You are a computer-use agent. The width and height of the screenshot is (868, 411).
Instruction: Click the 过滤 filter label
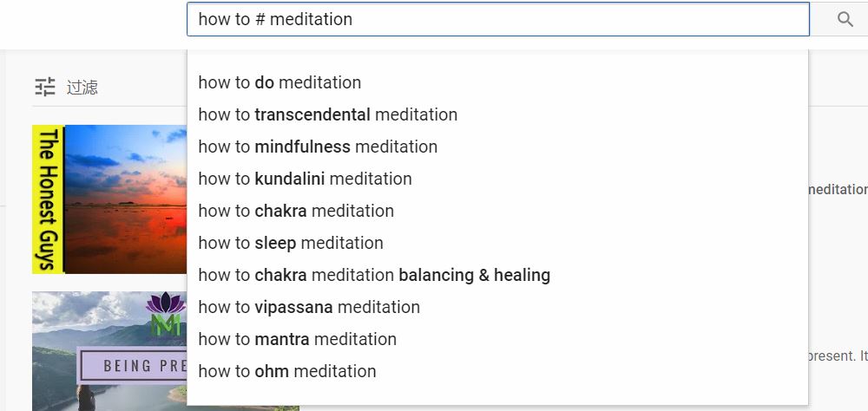tap(82, 87)
